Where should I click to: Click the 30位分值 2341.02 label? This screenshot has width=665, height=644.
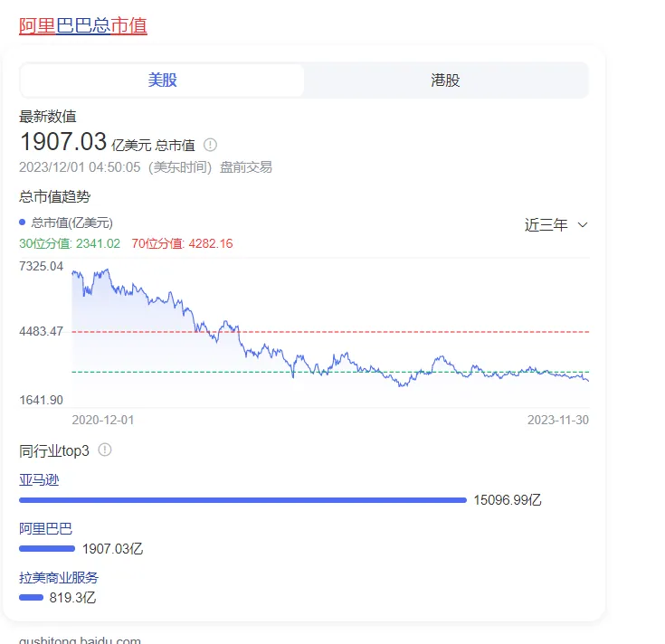point(70,243)
